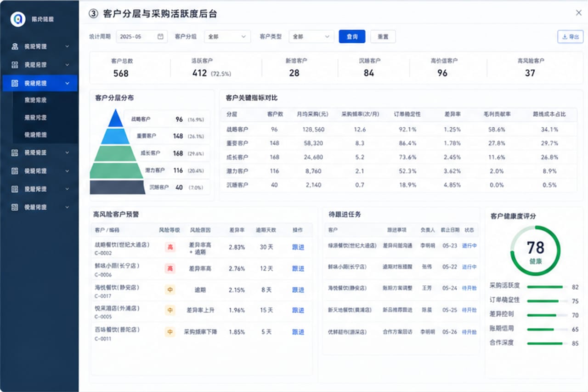This screenshot has height=392, width=588.
Task: Click the 合作深度 progress bar
Action: coord(548,343)
